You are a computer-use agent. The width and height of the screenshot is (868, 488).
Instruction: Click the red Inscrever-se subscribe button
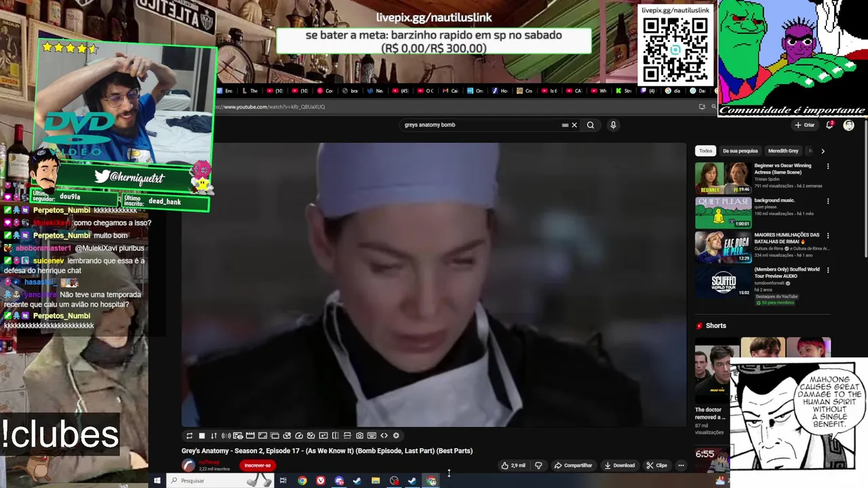258,466
